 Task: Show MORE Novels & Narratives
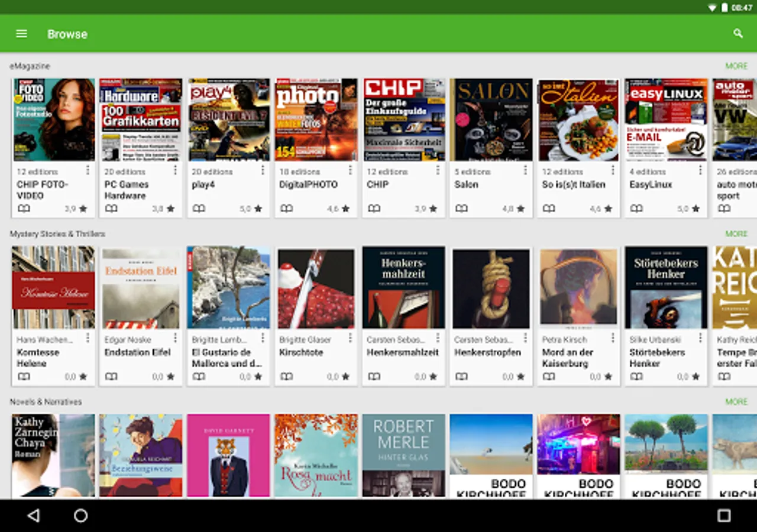click(x=736, y=402)
